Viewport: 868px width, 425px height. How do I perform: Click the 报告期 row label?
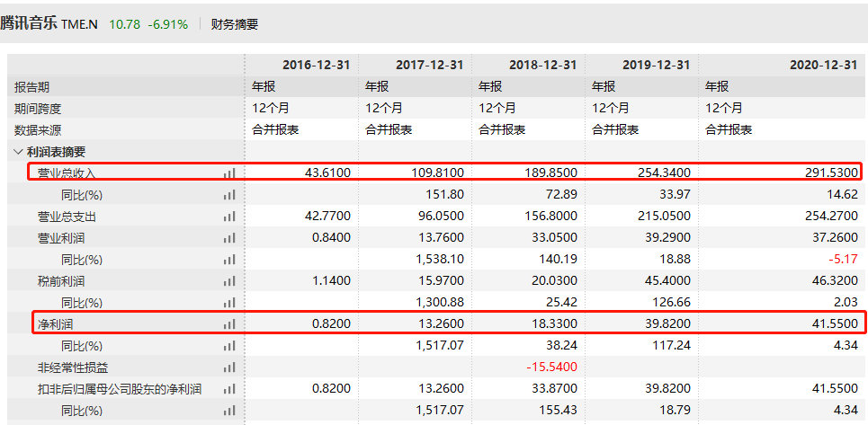click(32, 86)
